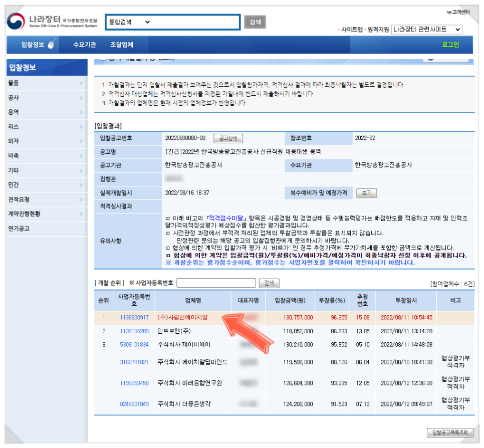Image resolution: width=484 pixels, height=448 pixels.
Task: Click the 보기 button for 예정가격
Action: tap(366, 193)
